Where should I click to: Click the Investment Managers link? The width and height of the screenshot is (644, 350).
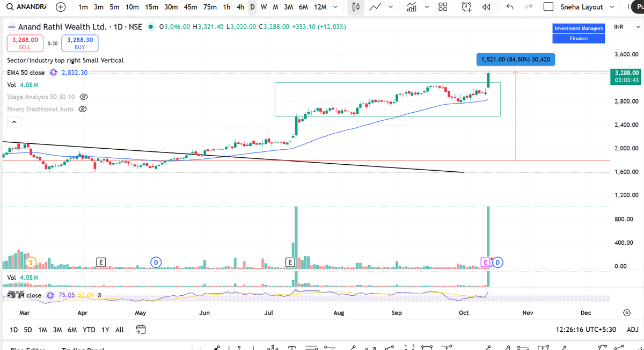click(x=579, y=28)
